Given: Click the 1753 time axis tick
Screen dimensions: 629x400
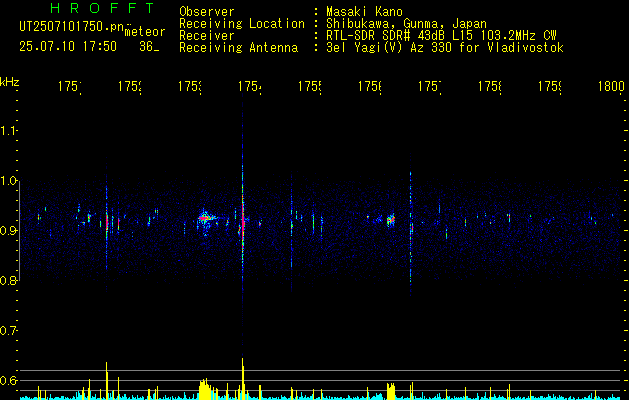Looking at the screenshot, I should (190, 86).
